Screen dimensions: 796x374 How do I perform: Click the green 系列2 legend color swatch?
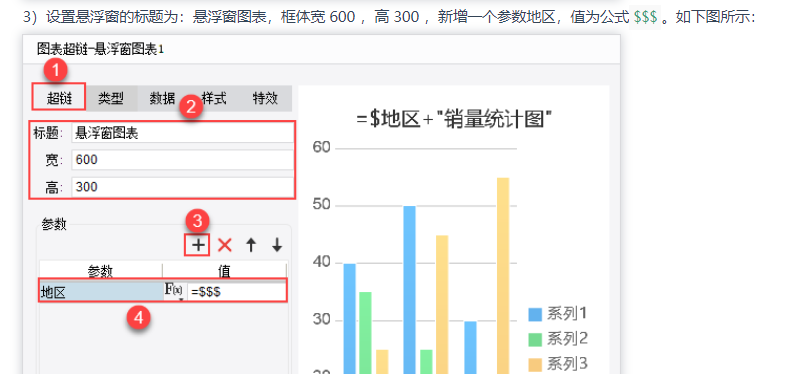pos(535,339)
